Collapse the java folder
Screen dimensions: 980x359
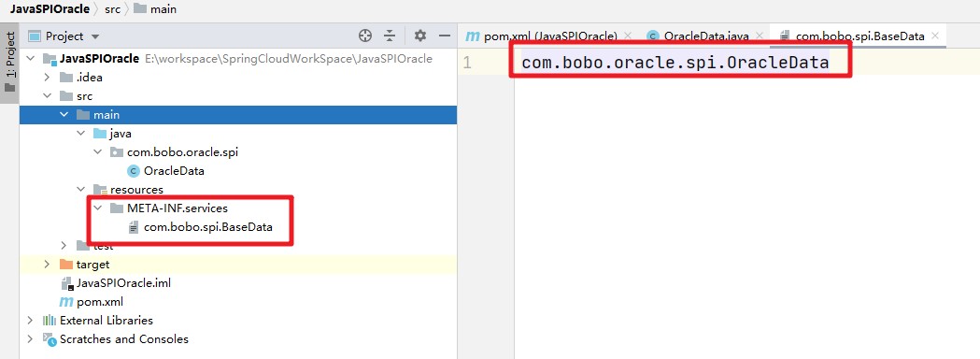pyautogui.click(x=80, y=133)
